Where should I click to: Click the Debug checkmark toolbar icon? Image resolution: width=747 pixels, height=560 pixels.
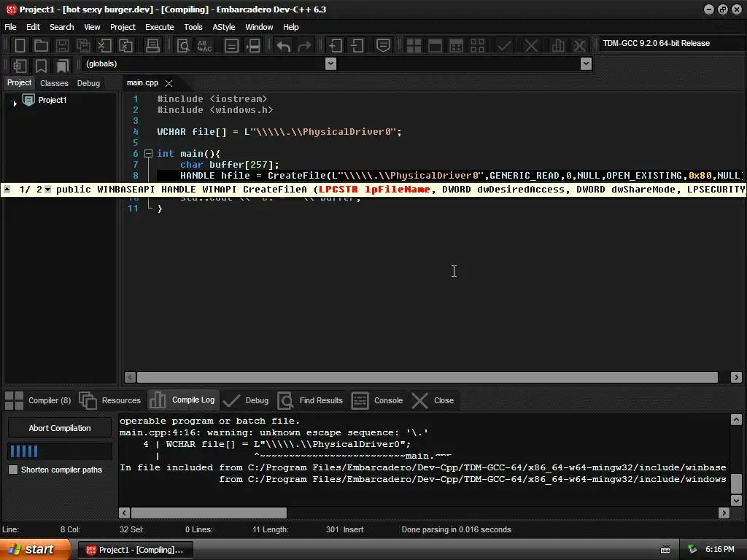pos(504,46)
